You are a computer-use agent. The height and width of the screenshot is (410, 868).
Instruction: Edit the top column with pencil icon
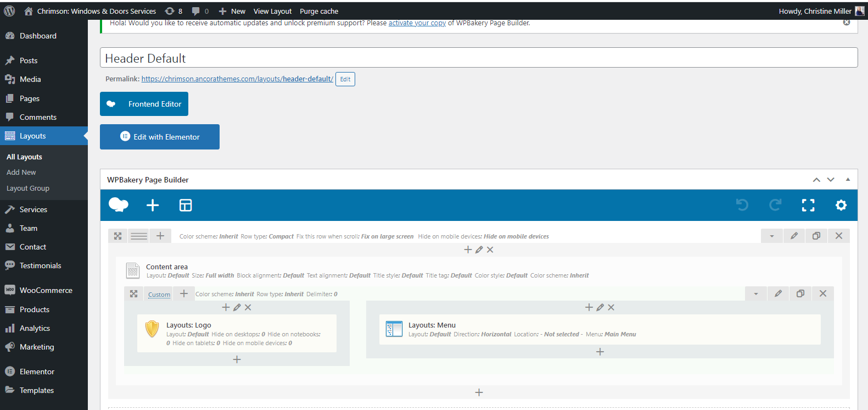click(x=479, y=250)
